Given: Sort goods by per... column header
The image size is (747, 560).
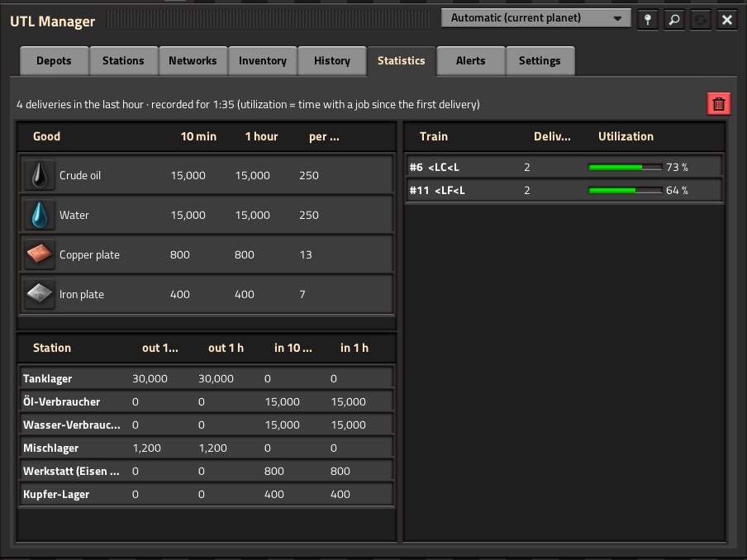Looking at the screenshot, I should [x=324, y=136].
